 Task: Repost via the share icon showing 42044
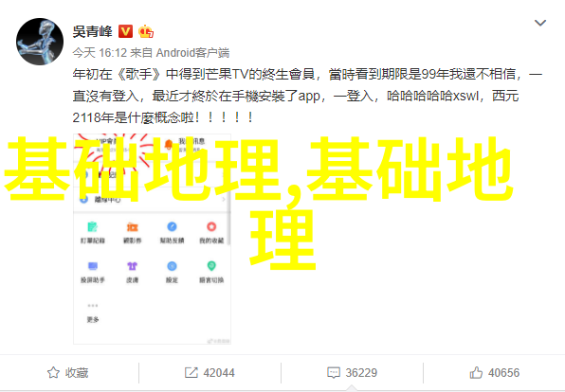click(210, 372)
